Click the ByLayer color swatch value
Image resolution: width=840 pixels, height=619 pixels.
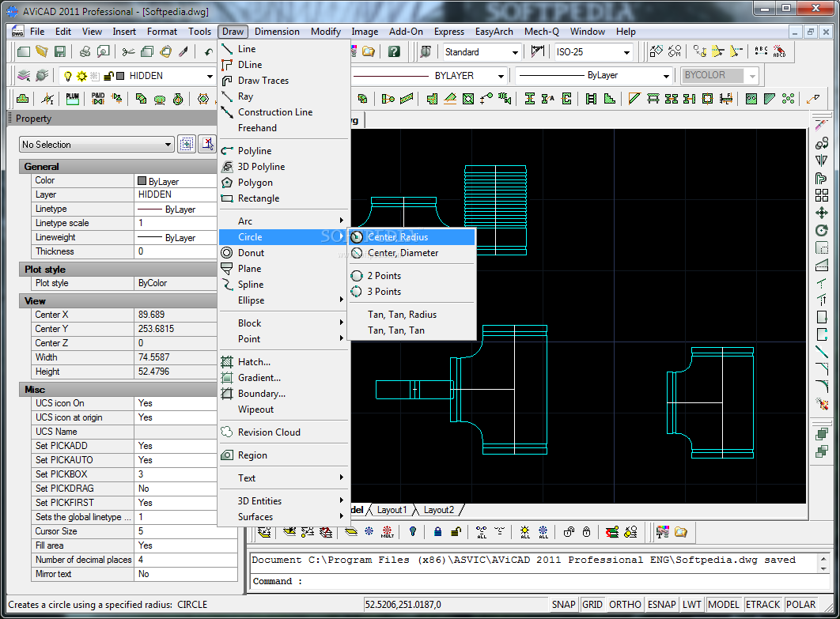point(175,181)
